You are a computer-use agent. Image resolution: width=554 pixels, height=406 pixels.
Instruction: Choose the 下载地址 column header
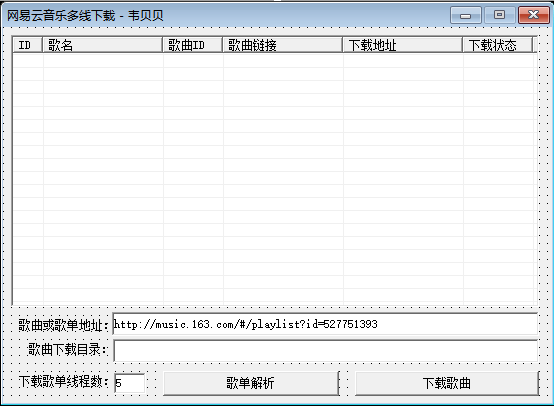click(403, 45)
